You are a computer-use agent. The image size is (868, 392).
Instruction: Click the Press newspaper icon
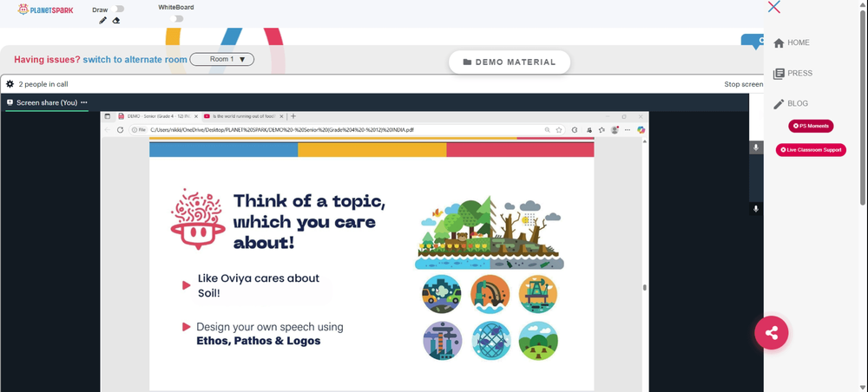tap(779, 74)
